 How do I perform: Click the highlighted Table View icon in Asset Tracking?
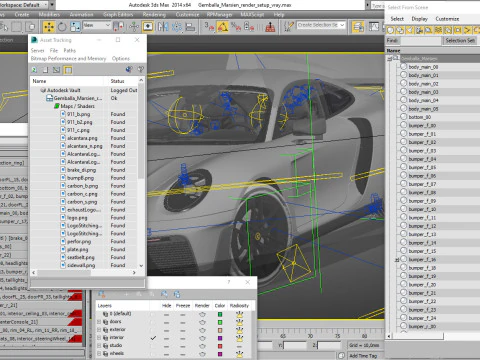tap(68, 70)
